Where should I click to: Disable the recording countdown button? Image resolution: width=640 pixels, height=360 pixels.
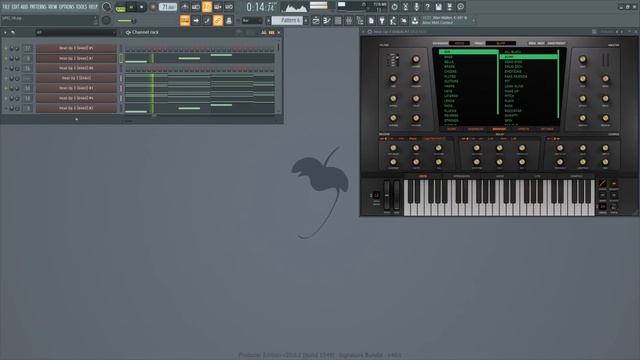(x=207, y=7)
